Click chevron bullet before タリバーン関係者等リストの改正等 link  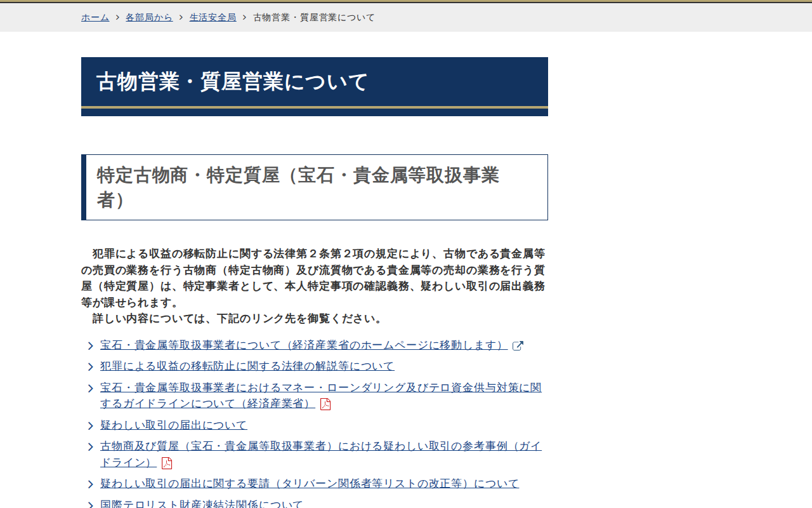coord(91,484)
